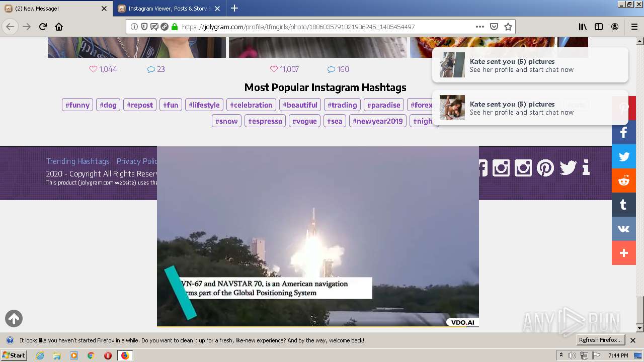
Task: Open second Kate sent you pictures notification
Action: 530,108
